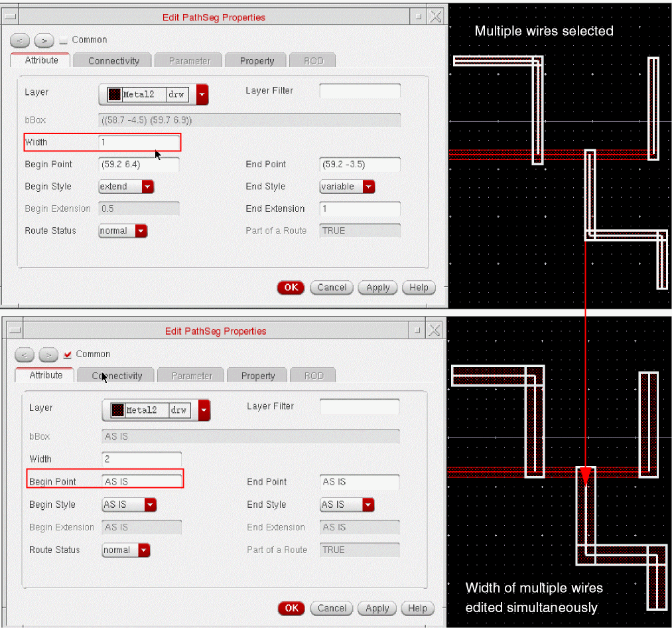Screen dimensions: 672x628
Task: Click OK in top dialog
Action: point(291,287)
